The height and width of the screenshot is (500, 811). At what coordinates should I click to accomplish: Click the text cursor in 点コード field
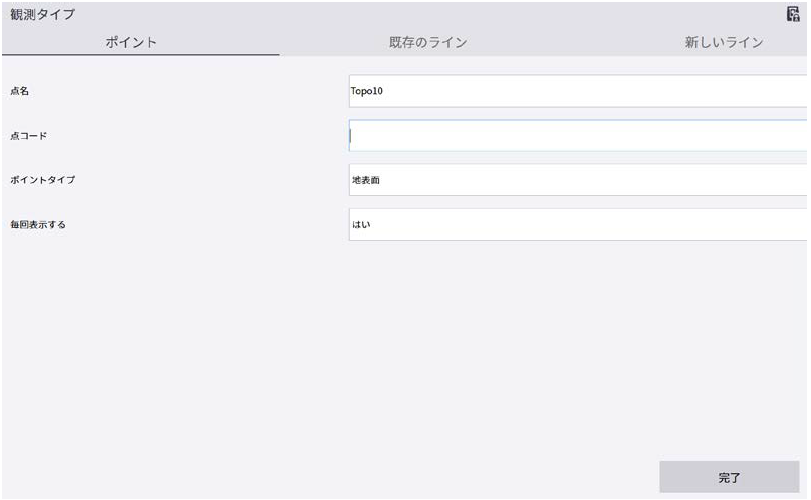point(351,136)
